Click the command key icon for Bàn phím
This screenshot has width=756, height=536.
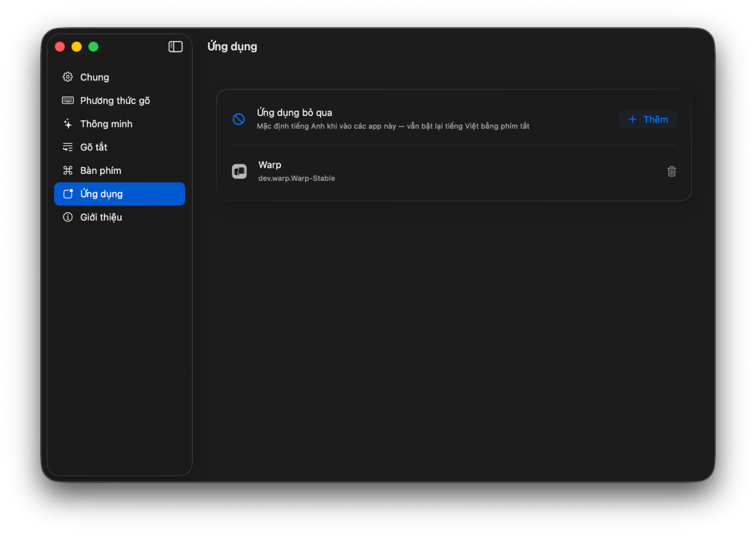pyautogui.click(x=68, y=170)
